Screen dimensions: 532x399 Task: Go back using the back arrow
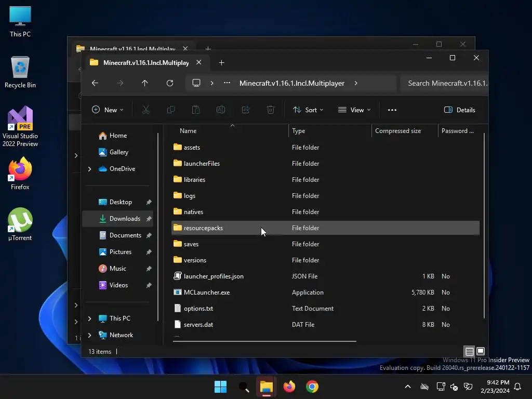pos(95,83)
